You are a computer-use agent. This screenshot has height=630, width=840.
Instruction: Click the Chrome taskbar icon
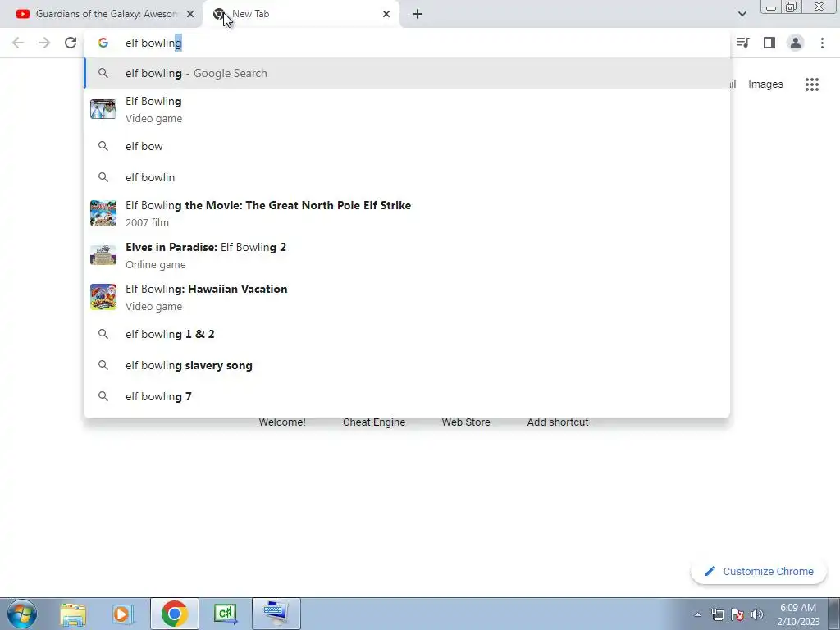[x=174, y=614]
